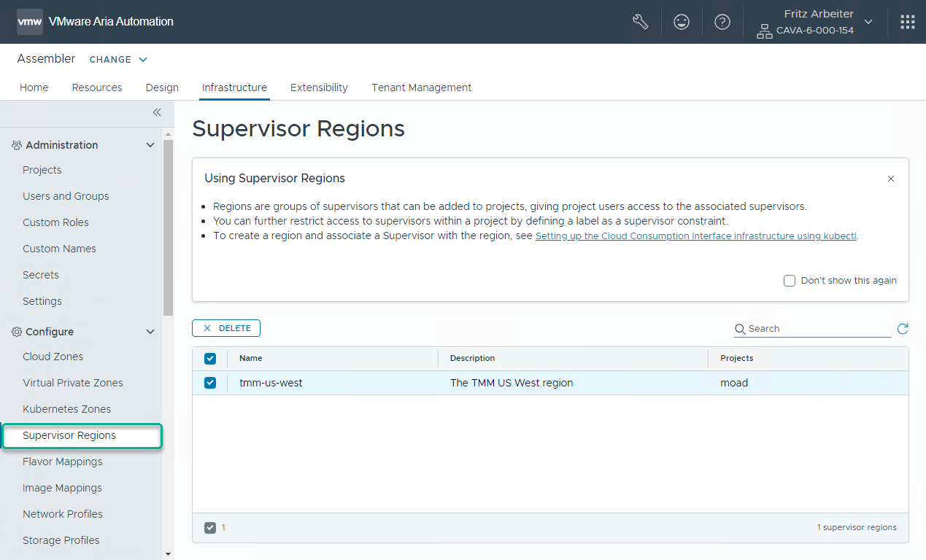Collapse the sidebar with double-chevron icon
Image resolution: width=926 pixels, height=560 pixels.
(x=156, y=112)
